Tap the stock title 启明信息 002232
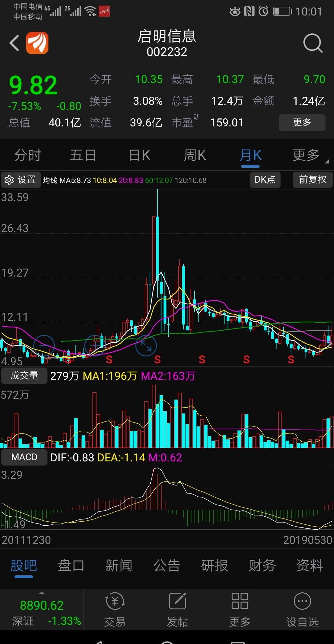The image size is (334, 644). coord(167,43)
